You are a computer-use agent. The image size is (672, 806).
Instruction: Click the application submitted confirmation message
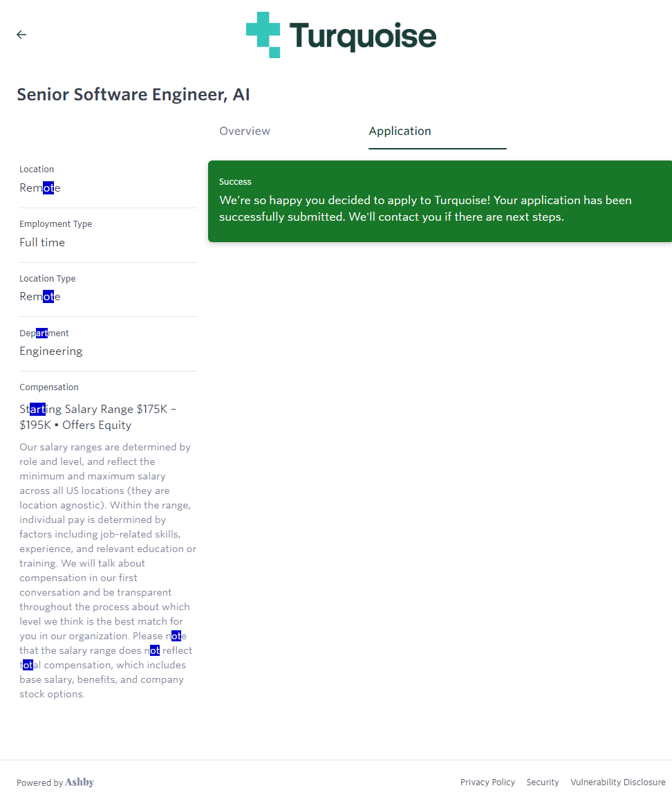[425, 208]
